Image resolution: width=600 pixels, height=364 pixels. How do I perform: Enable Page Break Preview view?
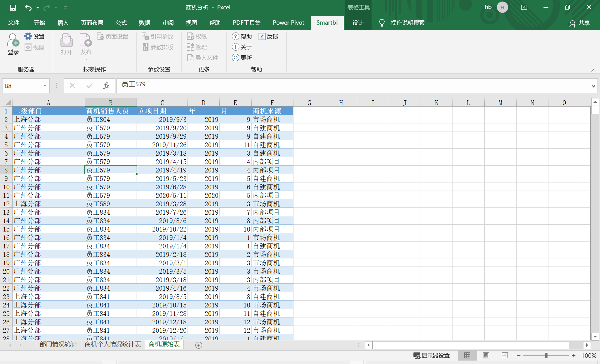point(505,355)
